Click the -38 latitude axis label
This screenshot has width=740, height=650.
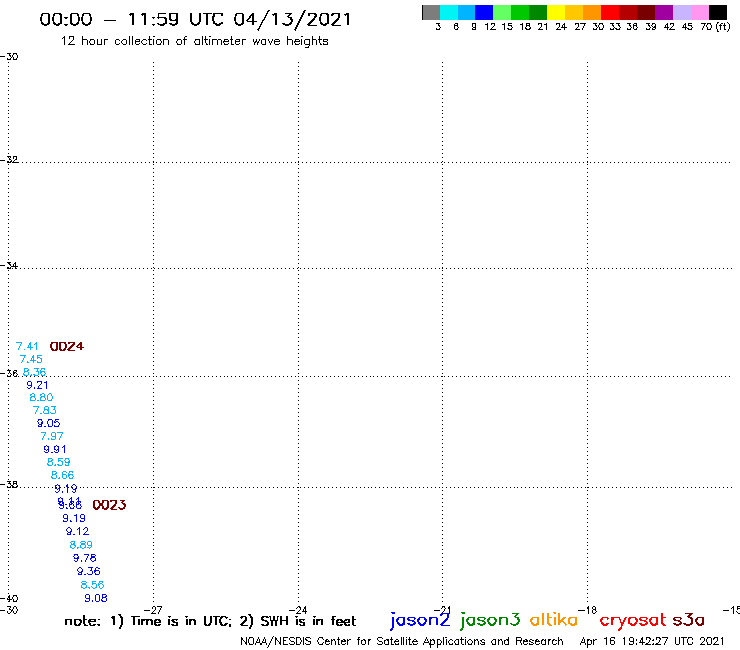point(9,484)
